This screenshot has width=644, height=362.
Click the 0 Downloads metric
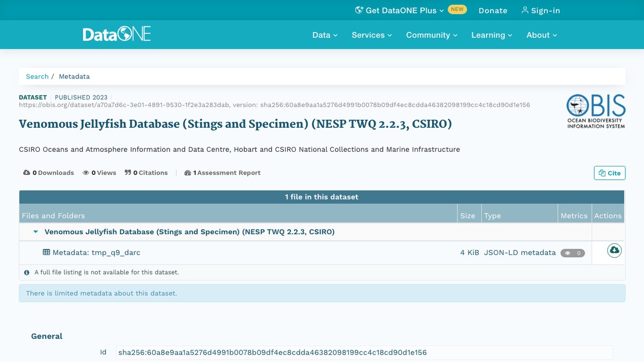click(x=48, y=172)
